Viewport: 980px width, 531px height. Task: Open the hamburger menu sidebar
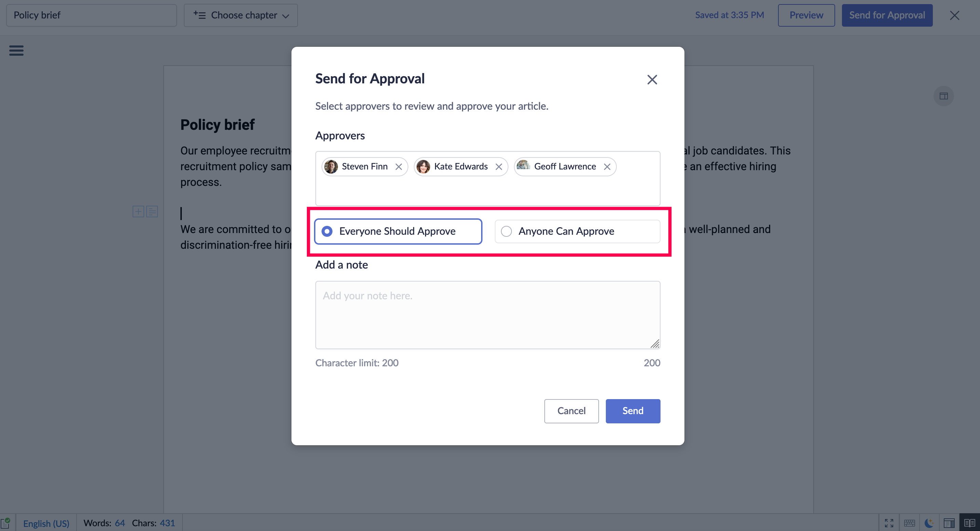coord(16,50)
